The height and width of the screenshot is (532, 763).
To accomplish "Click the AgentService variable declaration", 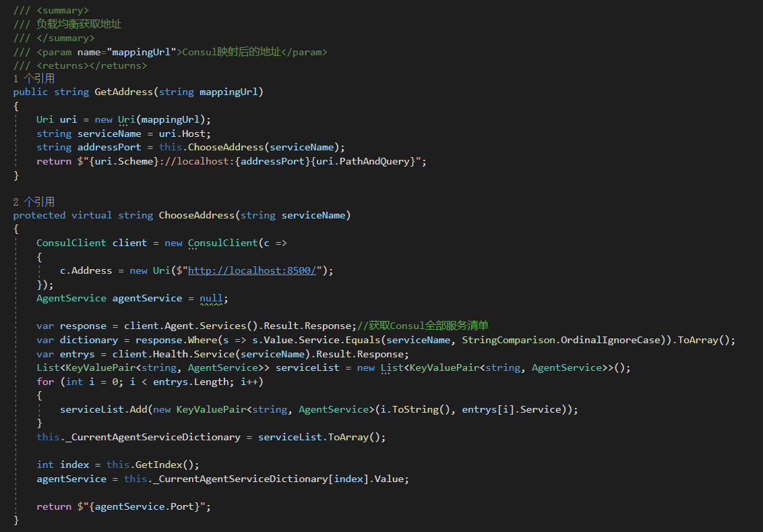I will point(148,297).
